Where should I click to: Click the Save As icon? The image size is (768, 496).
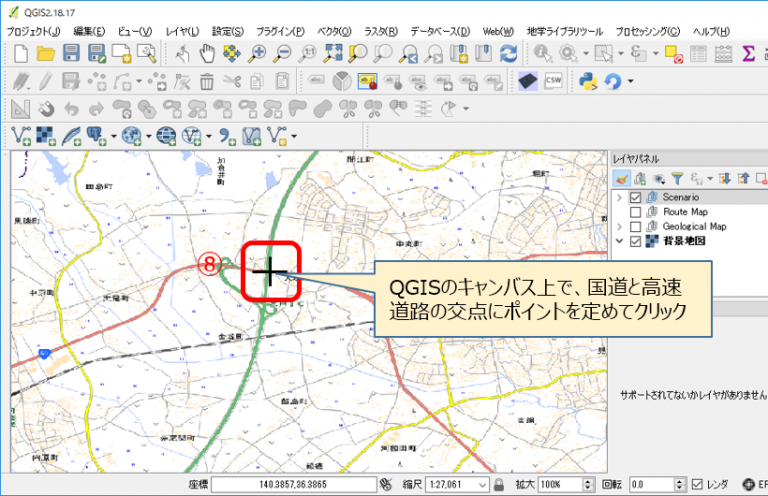coord(96,53)
